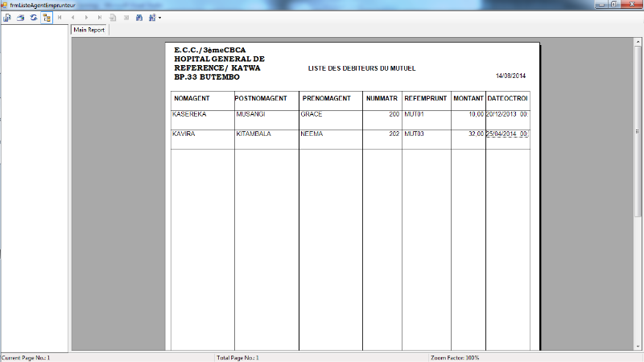Image resolution: width=644 pixels, height=362 pixels.
Task: Select the MUT01 reference cell
Action: coord(414,114)
